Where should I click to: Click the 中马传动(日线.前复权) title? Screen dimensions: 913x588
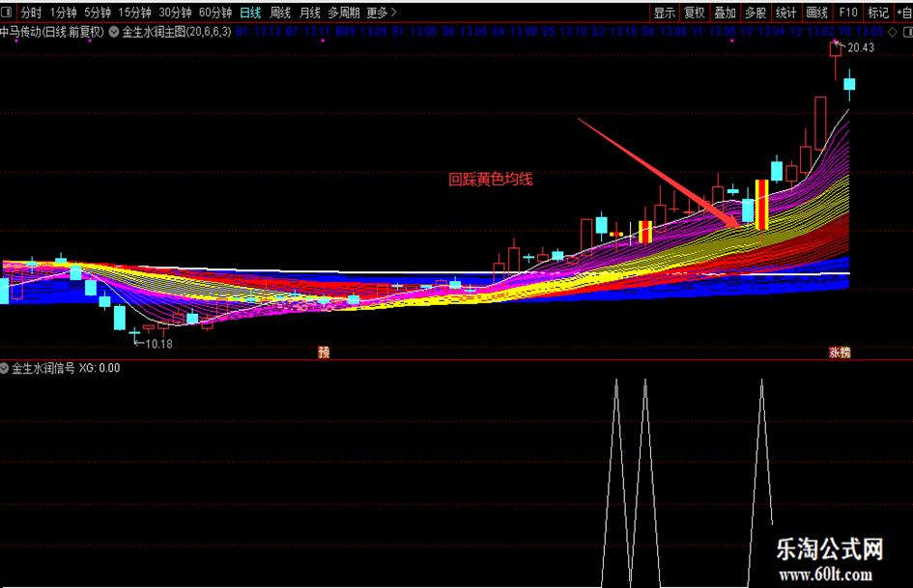[52, 32]
